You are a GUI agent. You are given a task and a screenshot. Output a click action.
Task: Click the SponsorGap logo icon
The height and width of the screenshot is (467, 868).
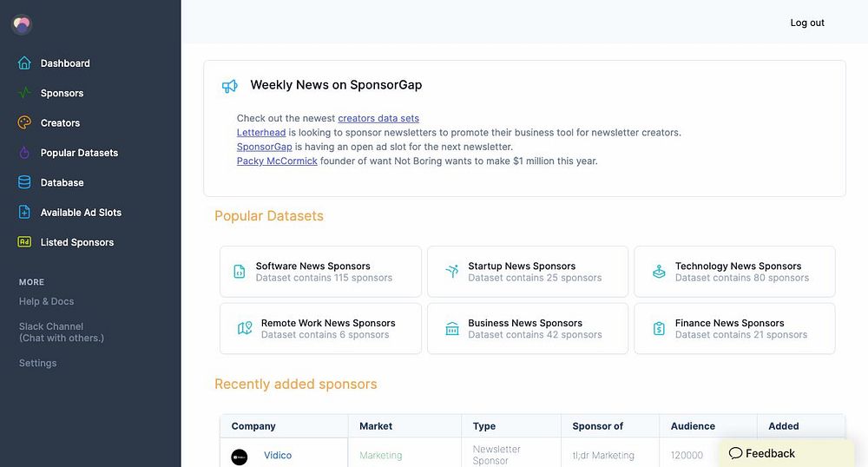(22, 24)
